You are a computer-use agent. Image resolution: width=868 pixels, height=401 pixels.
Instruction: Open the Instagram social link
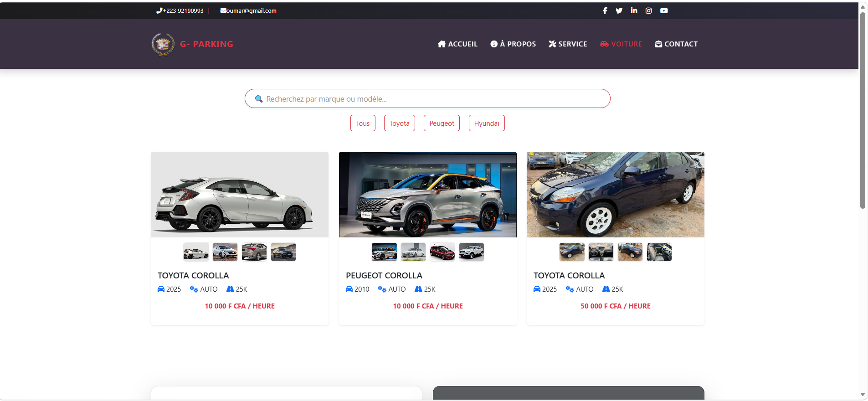point(649,10)
